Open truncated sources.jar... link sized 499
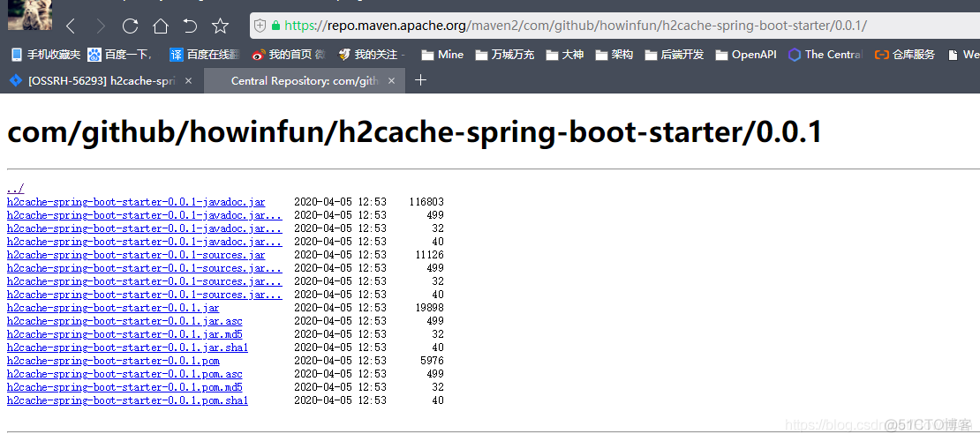 (x=145, y=268)
